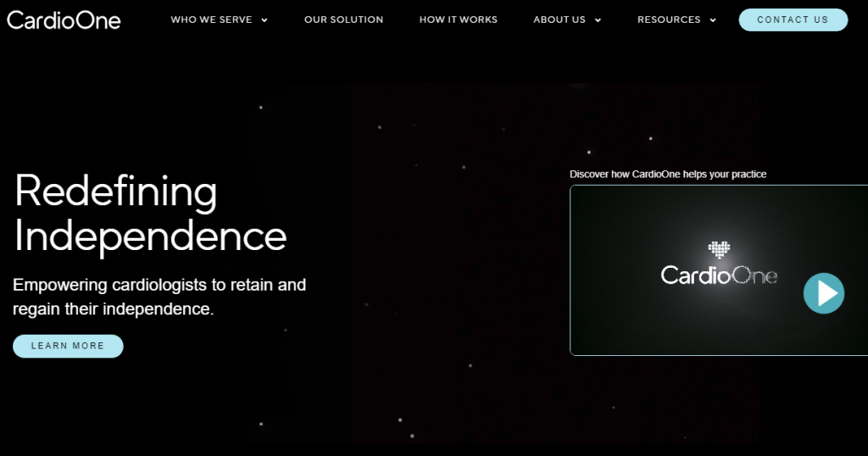Select the About Us menu label
868x456 pixels.
559,19
